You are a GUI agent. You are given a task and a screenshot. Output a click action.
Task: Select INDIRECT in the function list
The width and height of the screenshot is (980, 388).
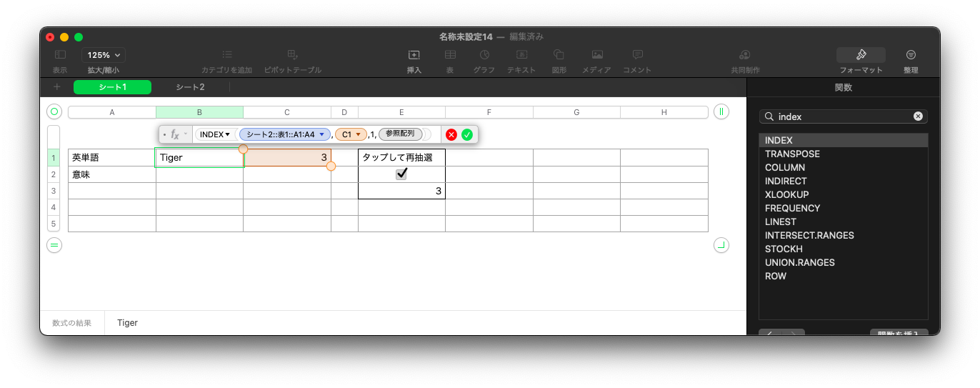[843, 181]
